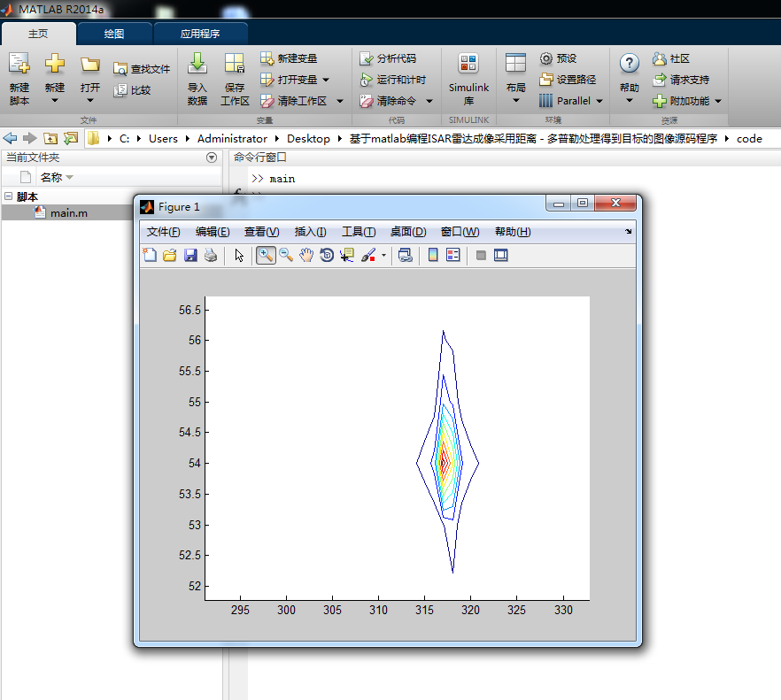The height and width of the screenshot is (700, 781).
Task: Toggle the Data Cursor tool in Figure 1
Action: [x=347, y=256]
